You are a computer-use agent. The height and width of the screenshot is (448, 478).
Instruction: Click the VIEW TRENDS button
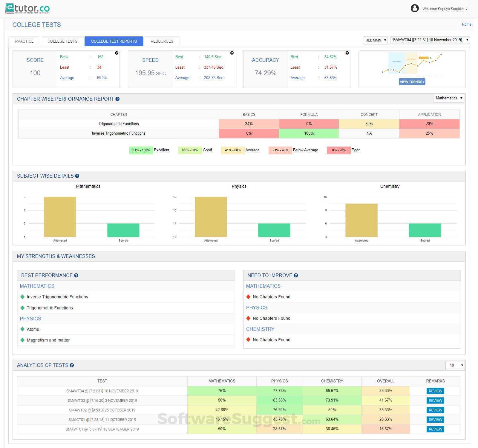412,81
